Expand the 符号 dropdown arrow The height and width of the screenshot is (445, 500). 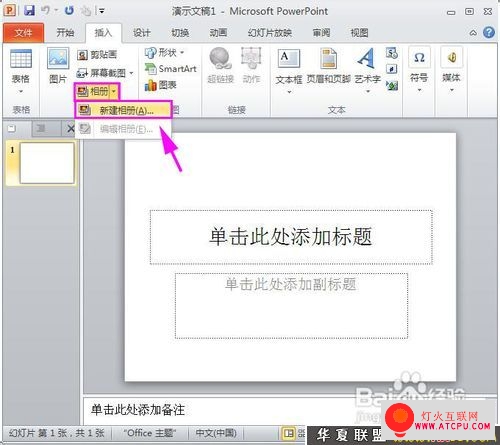click(419, 90)
